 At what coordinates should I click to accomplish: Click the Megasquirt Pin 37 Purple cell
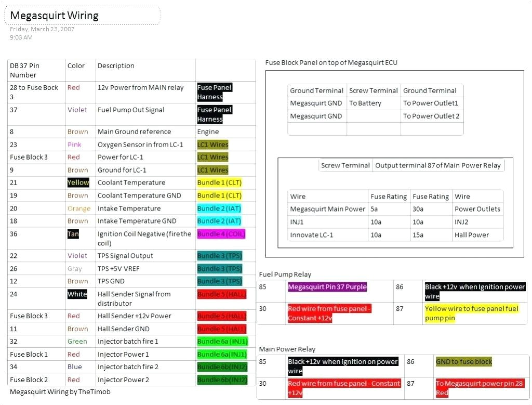tap(327, 286)
